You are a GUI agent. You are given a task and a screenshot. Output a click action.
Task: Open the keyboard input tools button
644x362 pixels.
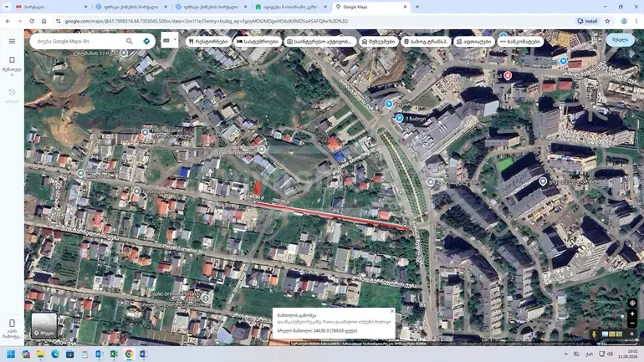pyautogui.click(x=166, y=40)
